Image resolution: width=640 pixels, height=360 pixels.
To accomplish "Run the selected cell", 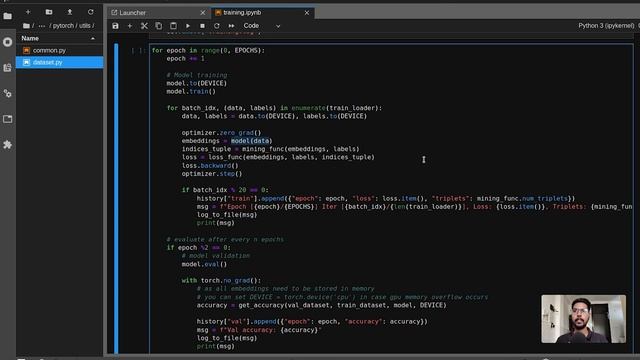I will [x=188, y=26].
